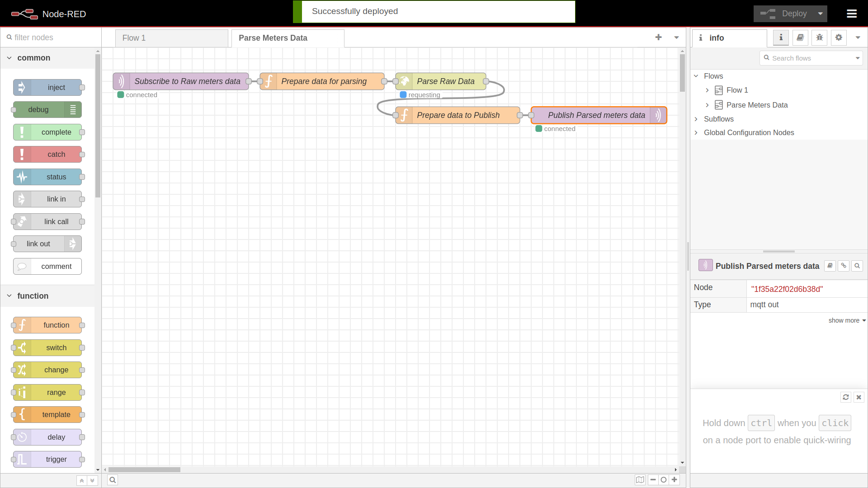Click the switch node icon
This screenshot has height=488, width=868.
click(22, 347)
